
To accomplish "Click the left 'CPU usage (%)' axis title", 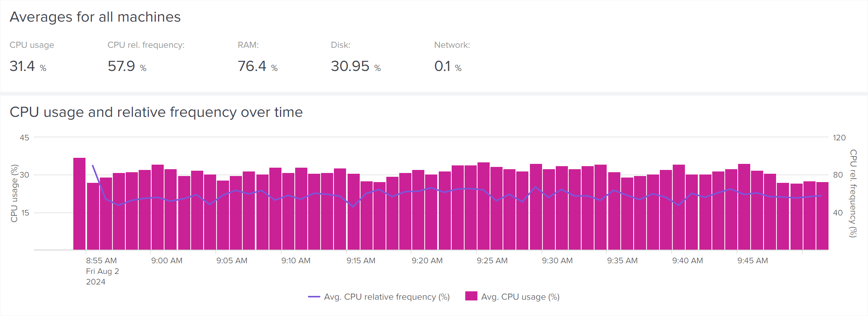I will point(14,193).
